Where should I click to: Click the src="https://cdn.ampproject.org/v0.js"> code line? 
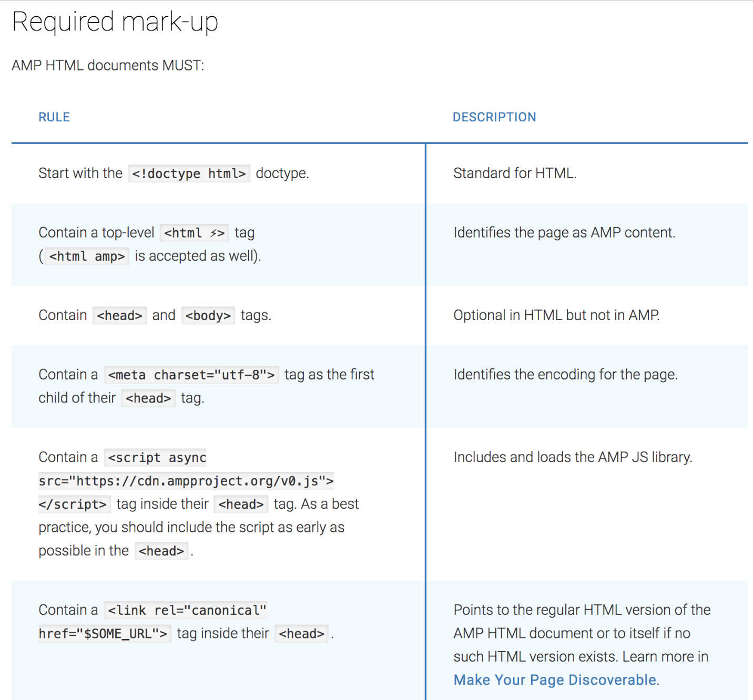pos(186,481)
